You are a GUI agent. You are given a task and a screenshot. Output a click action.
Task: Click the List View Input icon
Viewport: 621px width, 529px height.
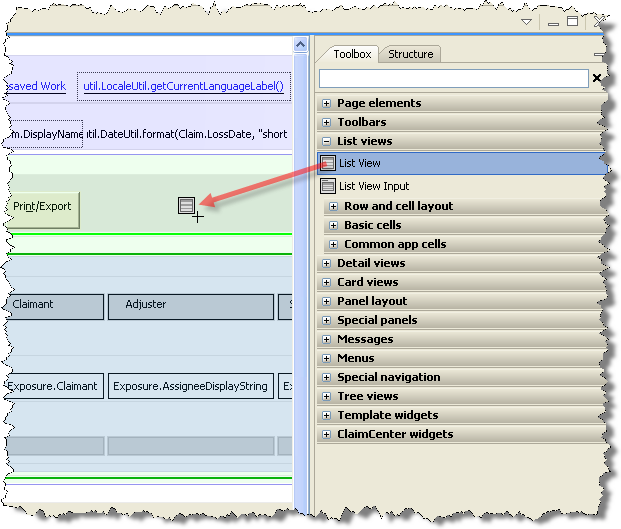(x=327, y=186)
